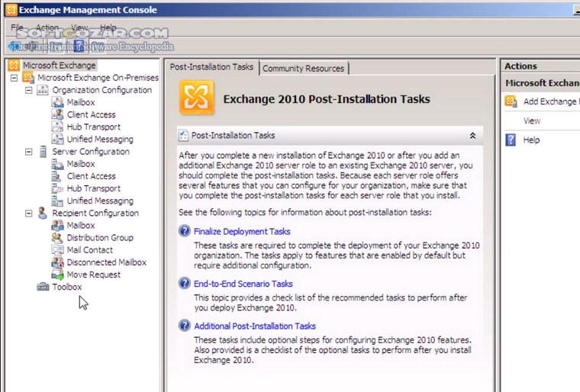This screenshot has width=580, height=392.
Task: Select Server Configuration tree label
Action: [91, 152]
